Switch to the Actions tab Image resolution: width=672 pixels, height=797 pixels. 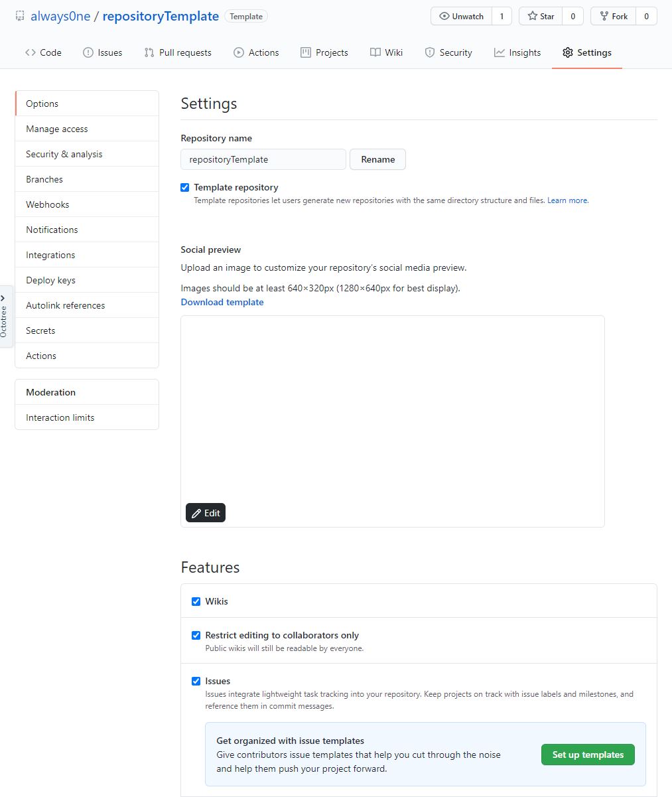click(x=256, y=52)
